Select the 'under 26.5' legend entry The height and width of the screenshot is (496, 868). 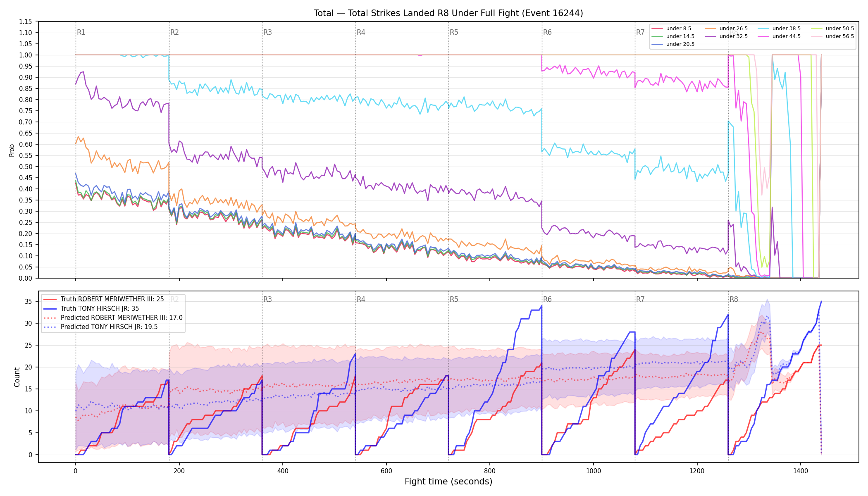pos(726,29)
